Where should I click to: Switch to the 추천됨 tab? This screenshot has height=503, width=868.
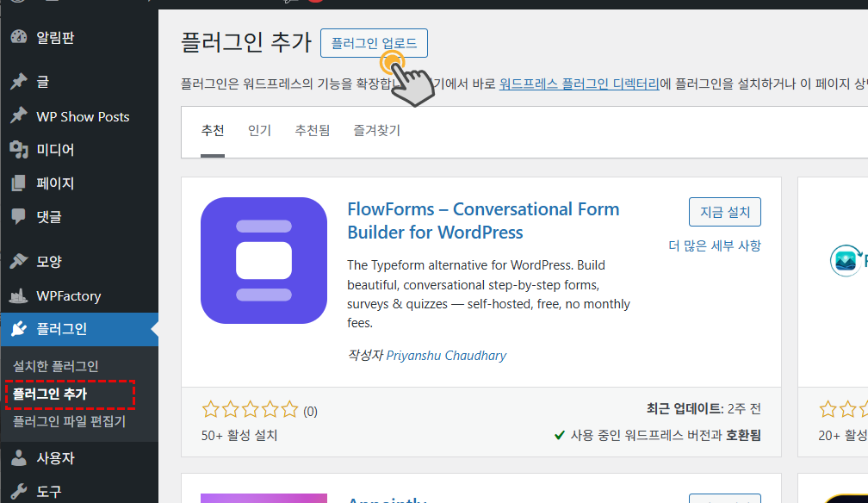point(313,131)
